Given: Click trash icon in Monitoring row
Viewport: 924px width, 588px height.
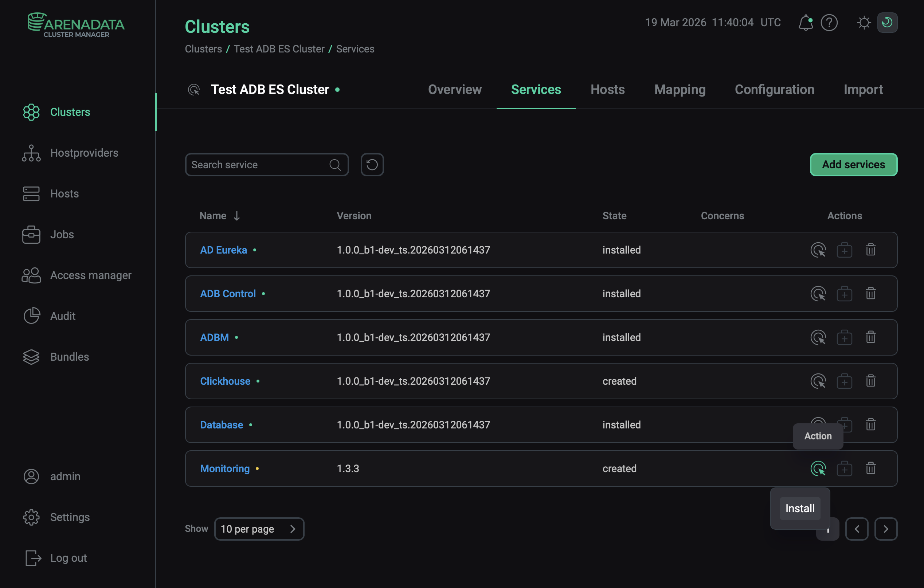Looking at the screenshot, I should [x=870, y=469].
